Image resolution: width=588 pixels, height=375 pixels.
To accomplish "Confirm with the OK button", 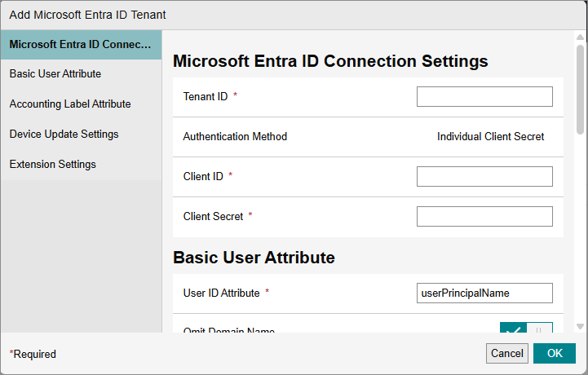I will (x=555, y=353).
